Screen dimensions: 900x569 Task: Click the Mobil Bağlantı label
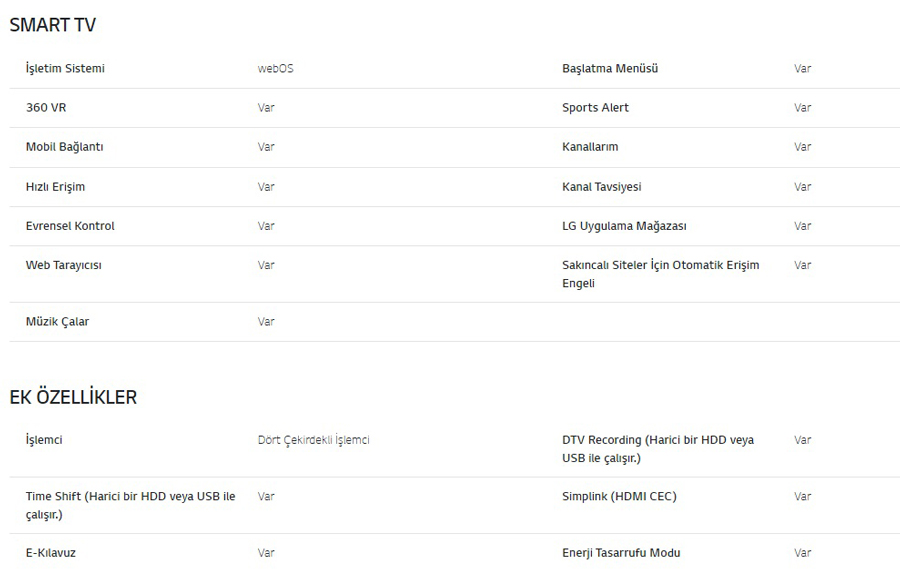(64, 147)
